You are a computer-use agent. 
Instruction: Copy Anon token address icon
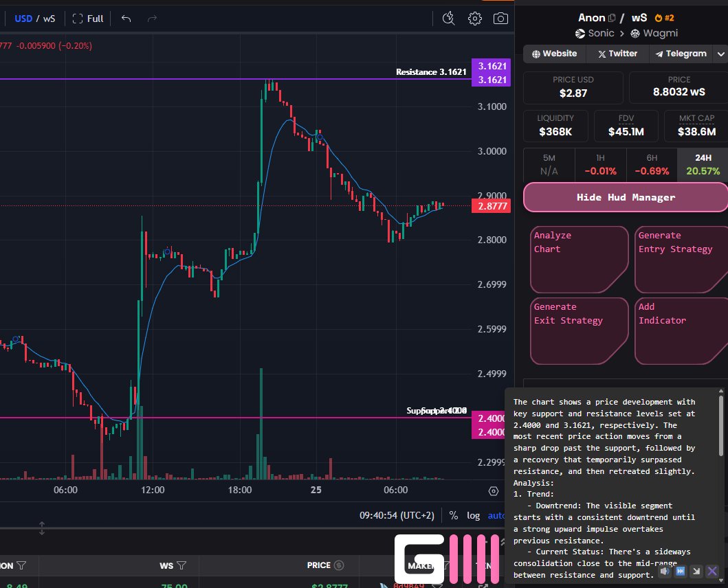pos(612,18)
